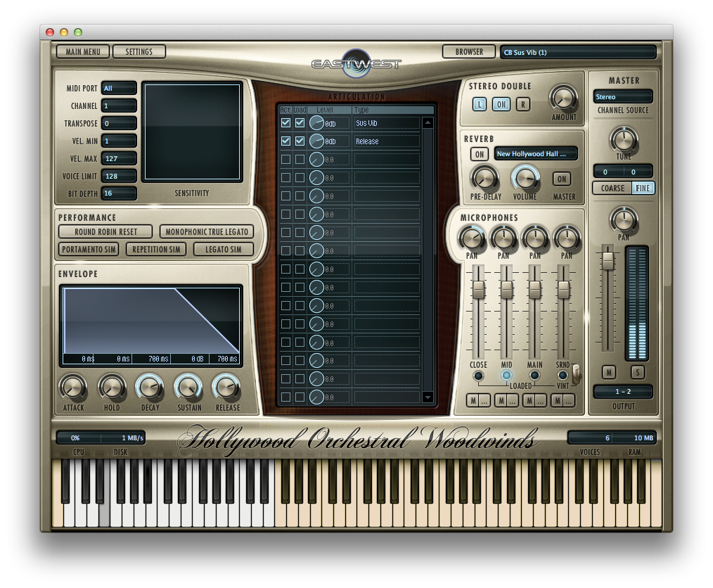Open the reverb preset New Hollywood Hall
This screenshot has height=588, width=713.
(536, 154)
